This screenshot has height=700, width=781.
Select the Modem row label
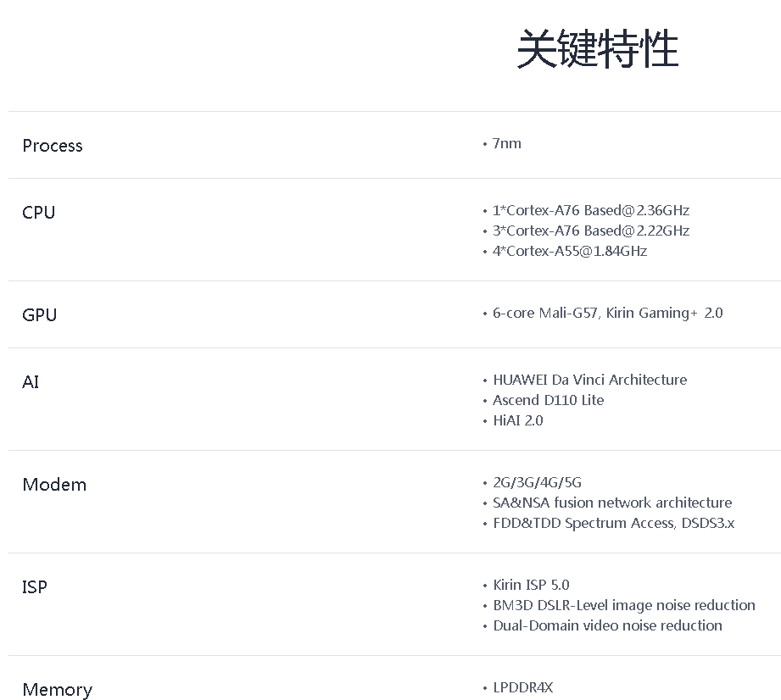click(x=54, y=485)
